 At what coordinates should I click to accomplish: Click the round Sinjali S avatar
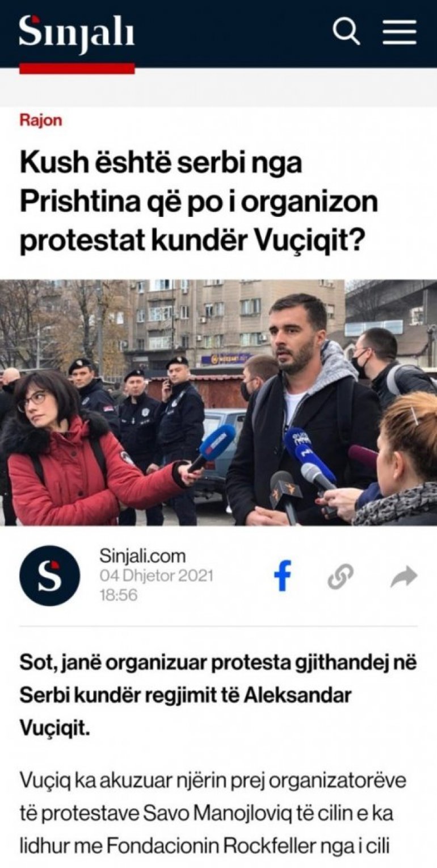coord(50,575)
